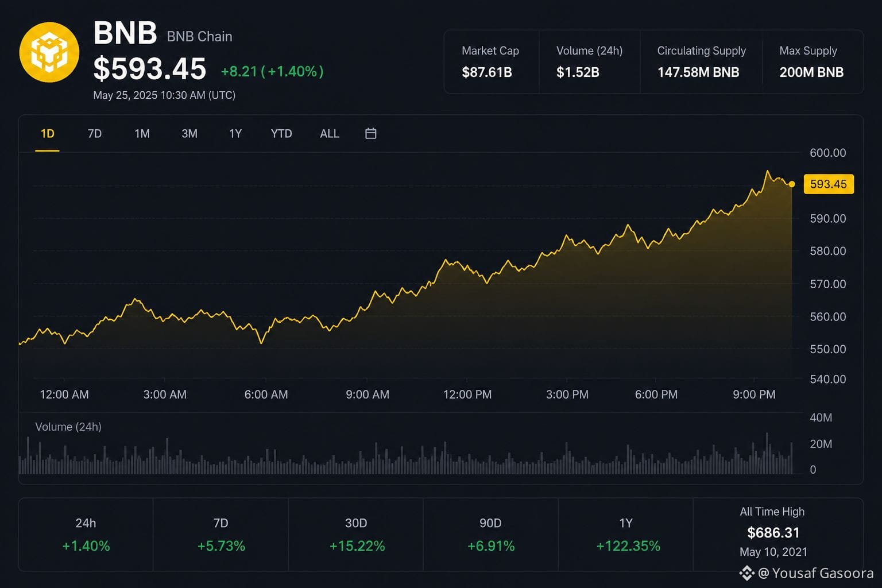The image size is (882, 588).
Task: Click the 9:00 AM time axis label
Action: (367, 394)
